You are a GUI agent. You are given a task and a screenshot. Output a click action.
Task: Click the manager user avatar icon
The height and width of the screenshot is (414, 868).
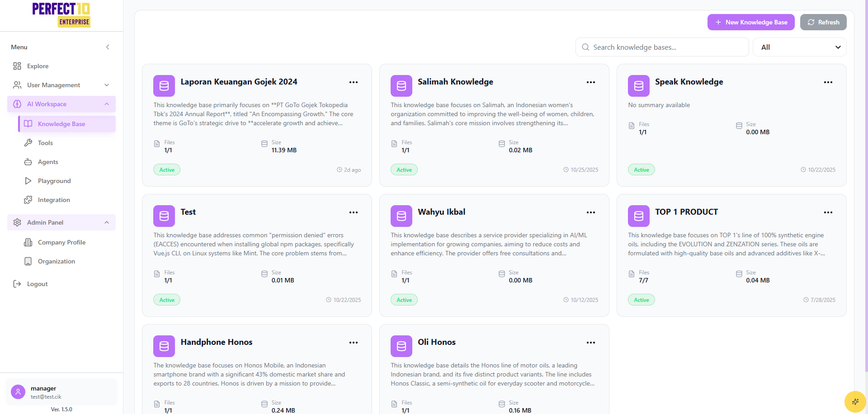click(18, 392)
